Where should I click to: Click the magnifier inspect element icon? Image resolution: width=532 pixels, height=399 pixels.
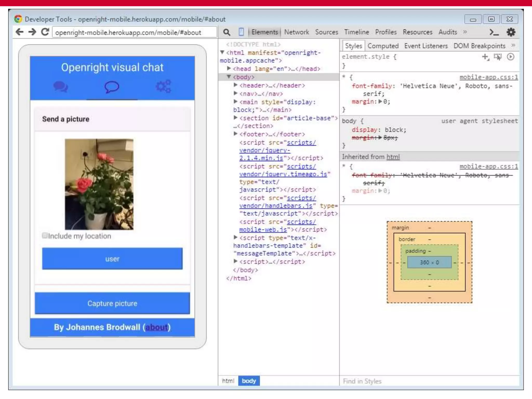pyautogui.click(x=227, y=32)
